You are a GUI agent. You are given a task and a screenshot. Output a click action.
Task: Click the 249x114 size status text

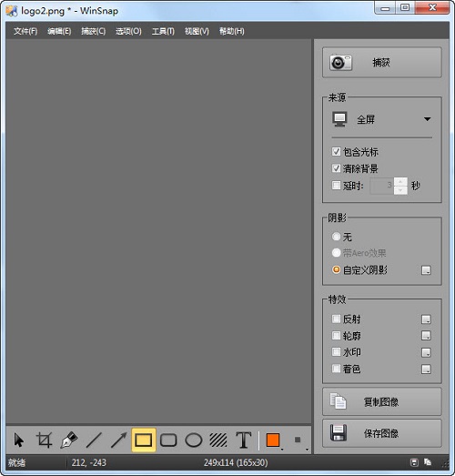coord(236,462)
